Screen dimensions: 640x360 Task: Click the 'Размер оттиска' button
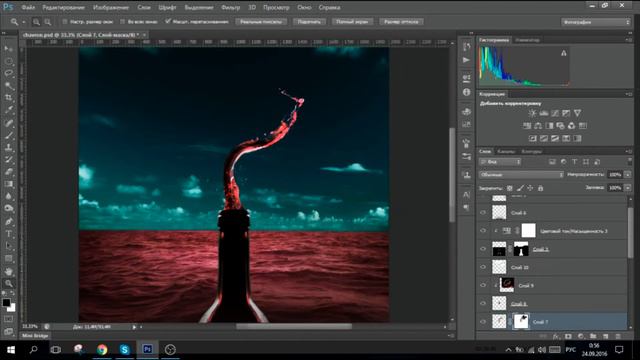point(401,22)
